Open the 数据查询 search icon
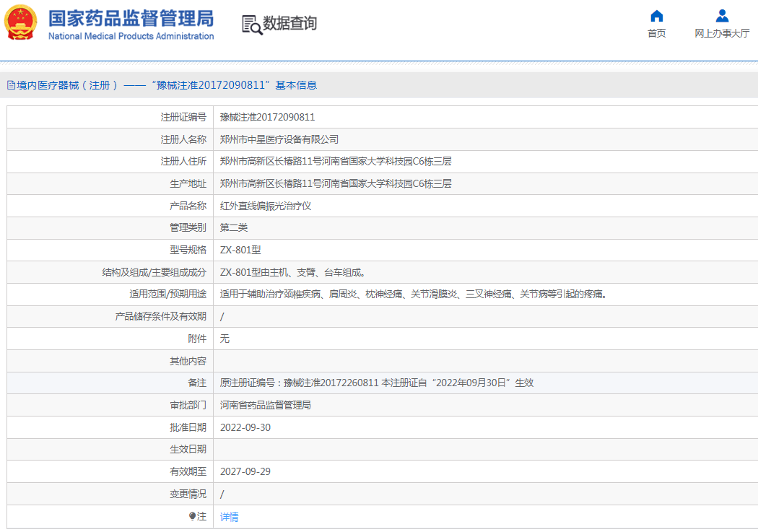758x532 pixels. pos(252,25)
